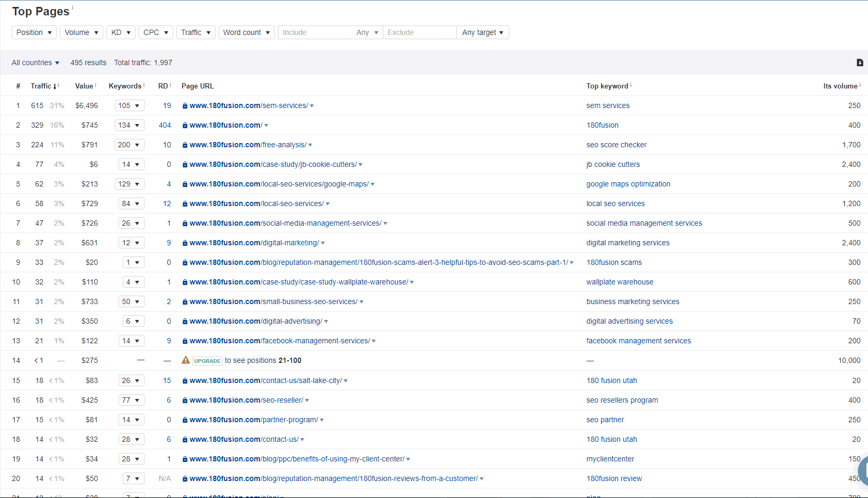The height and width of the screenshot is (498, 868).
Task: Open the www.180fusion.com/digital-marketing/ page link
Action: 254,243
